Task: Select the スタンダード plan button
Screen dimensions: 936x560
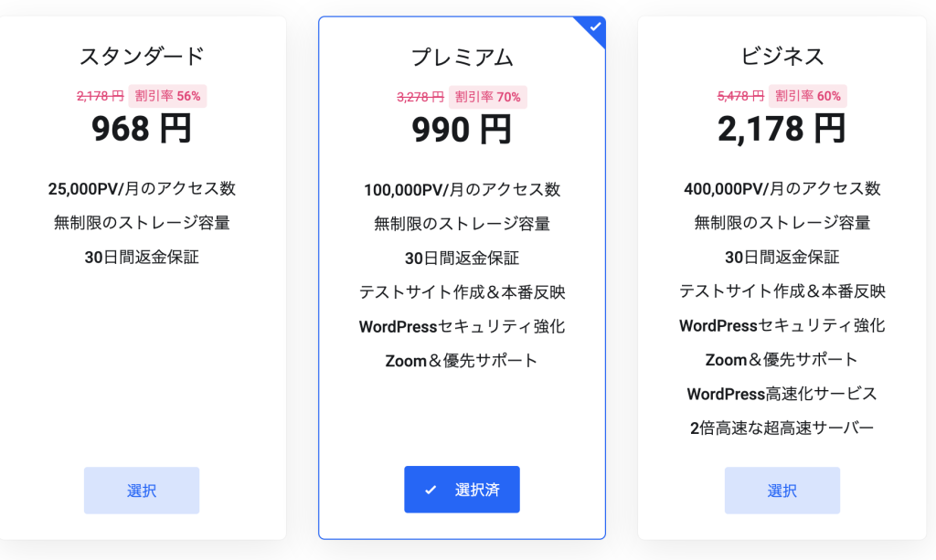Action: coord(142,491)
